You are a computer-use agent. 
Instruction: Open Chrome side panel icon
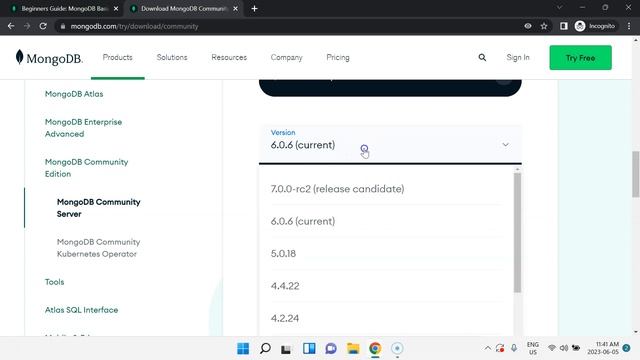(564, 26)
